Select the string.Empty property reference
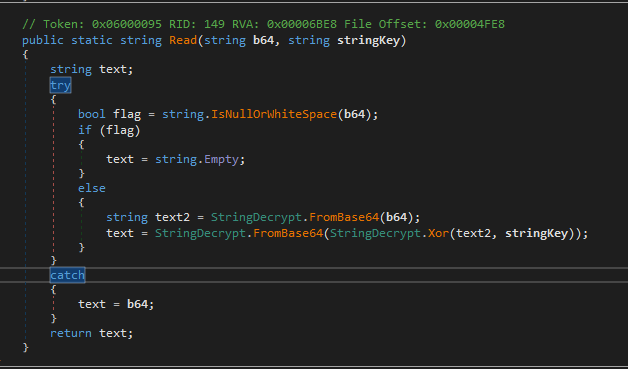 [x=221, y=159]
